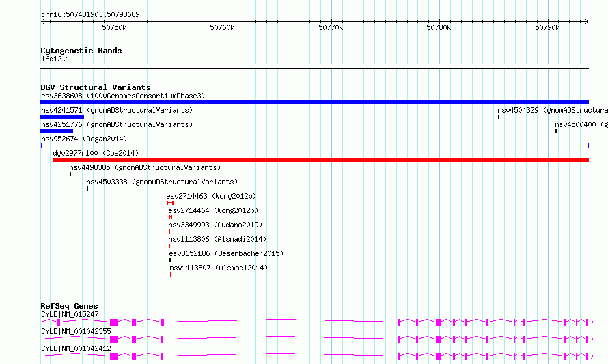Open the nsv1113807 (Alsmadi2014) label

(x=219, y=268)
